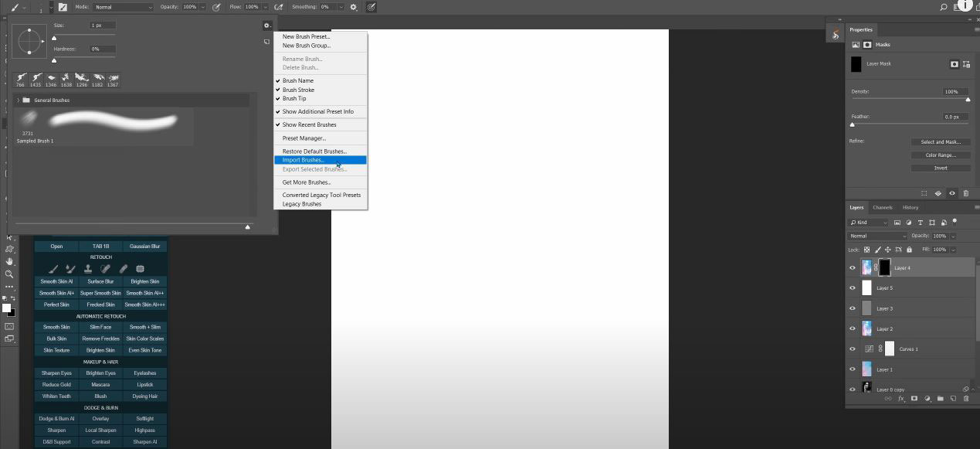The height and width of the screenshot is (449, 980).
Task: Click the Select and Mask button
Action: (941, 142)
